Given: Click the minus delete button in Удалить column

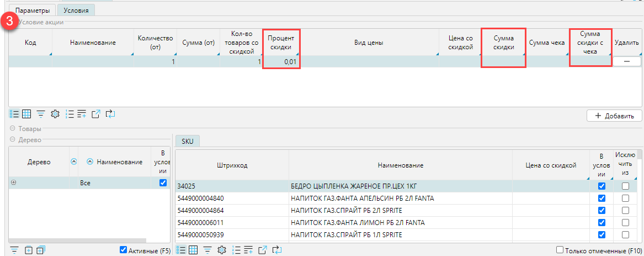Looking at the screenshot, I should pyautogui.click(x=627, y=62).
